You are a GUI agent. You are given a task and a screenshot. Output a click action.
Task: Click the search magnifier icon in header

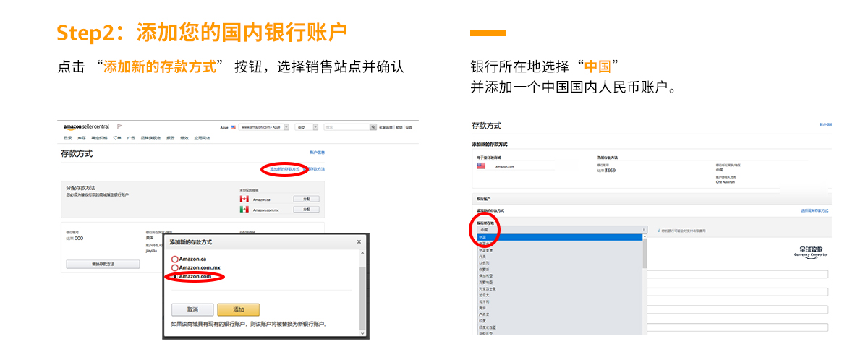373,127
